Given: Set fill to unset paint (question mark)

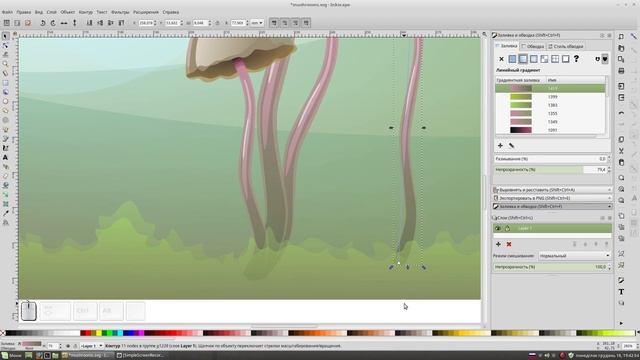Looking at the screenshot, I should point(576,59).
